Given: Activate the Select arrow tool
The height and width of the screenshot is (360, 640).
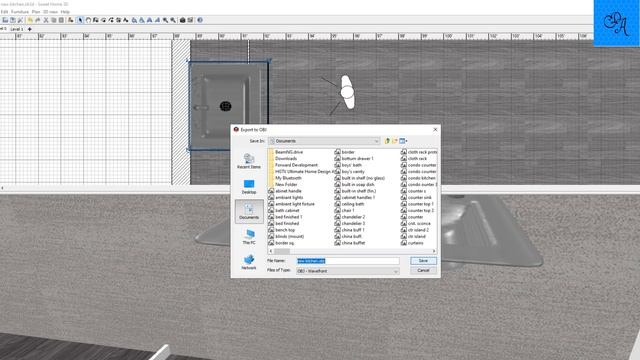Looking at the screenshot, I should [80, 20].
